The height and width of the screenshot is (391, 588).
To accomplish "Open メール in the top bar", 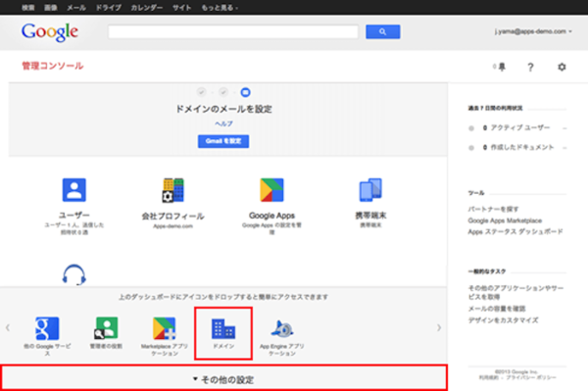I will (76, 8).
